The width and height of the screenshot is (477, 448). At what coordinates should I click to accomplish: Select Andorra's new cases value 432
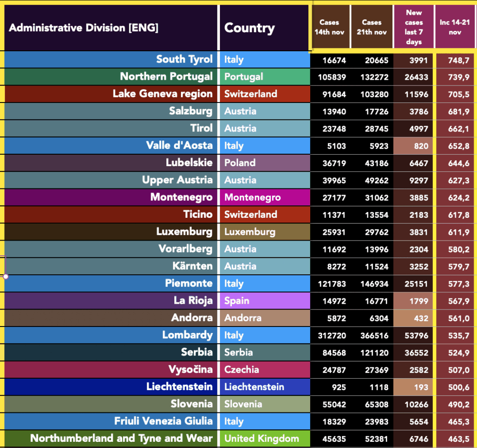pyautogui.click(x=414, y=318)
